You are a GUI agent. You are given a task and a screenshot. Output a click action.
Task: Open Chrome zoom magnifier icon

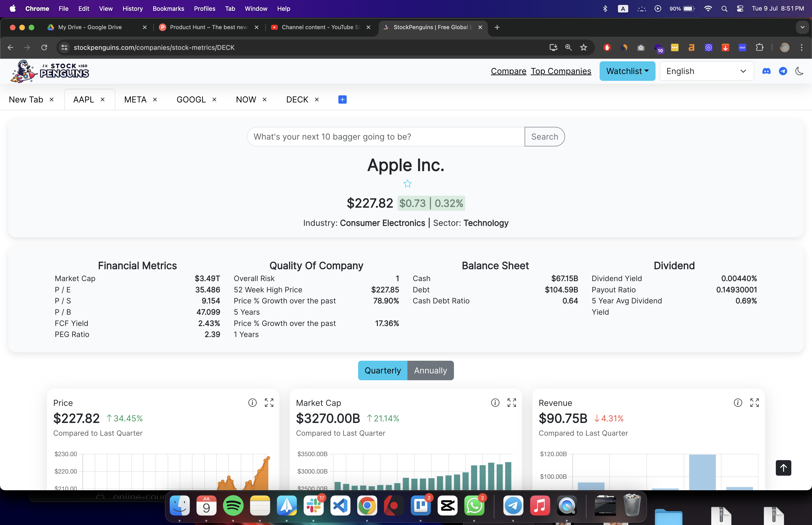pyautogui.click(x=568, y=47)
